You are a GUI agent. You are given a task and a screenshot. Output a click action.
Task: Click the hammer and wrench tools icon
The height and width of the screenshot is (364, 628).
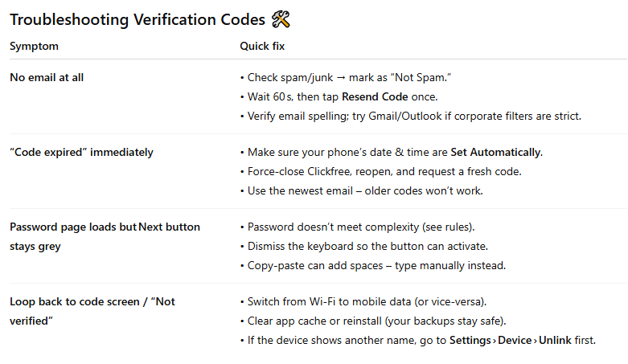point(281,19)
